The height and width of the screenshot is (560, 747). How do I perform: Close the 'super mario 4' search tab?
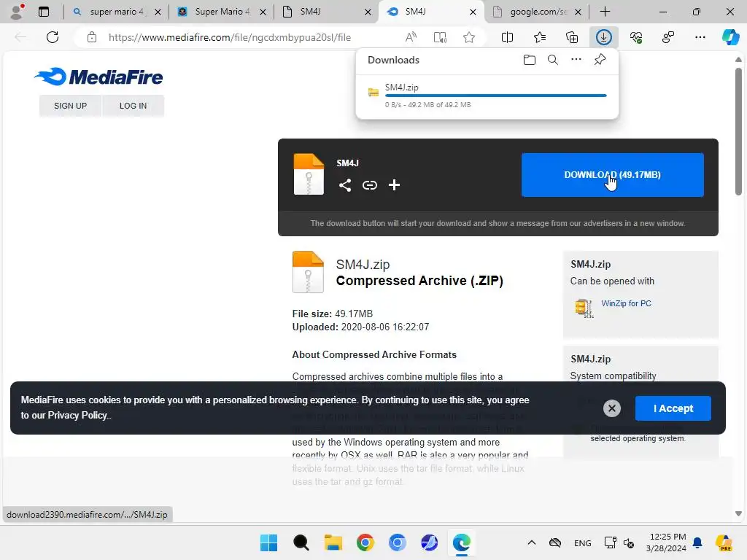pyautogui.click(x=158, y=12)
